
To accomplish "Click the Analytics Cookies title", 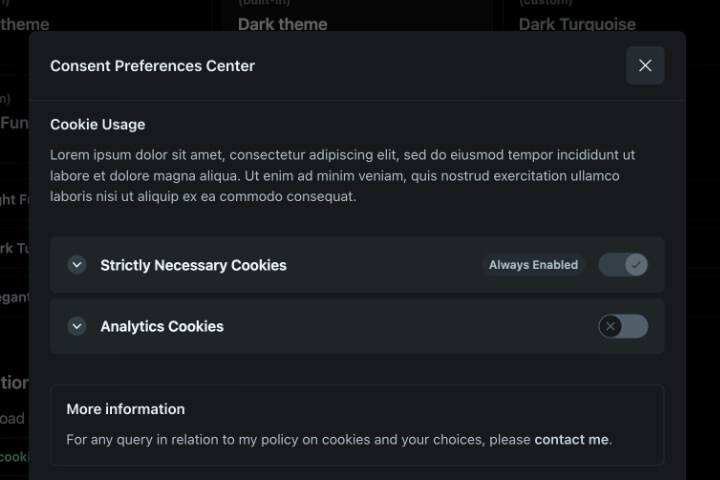I will tap(162, 326).
